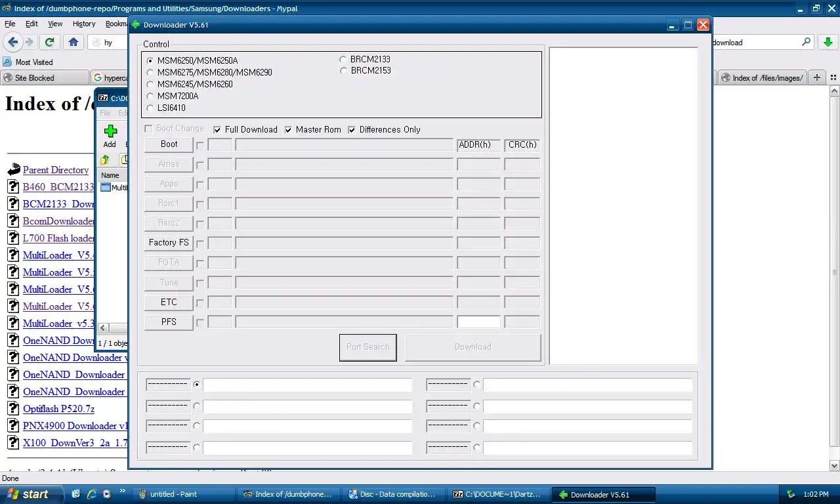Go up one folder in 7-Zip
The height and width of the screenshot is (504, 840).
(105, 160)
